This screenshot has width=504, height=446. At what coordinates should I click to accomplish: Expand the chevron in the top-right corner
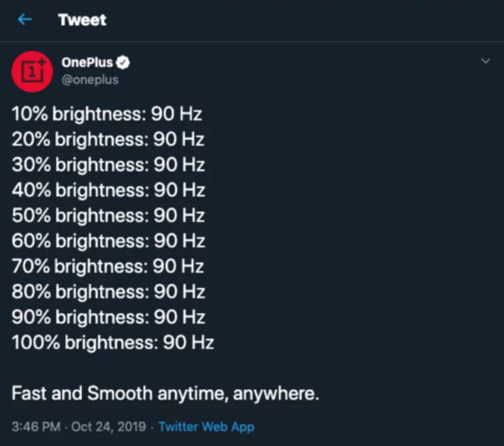tap(485, 61)
